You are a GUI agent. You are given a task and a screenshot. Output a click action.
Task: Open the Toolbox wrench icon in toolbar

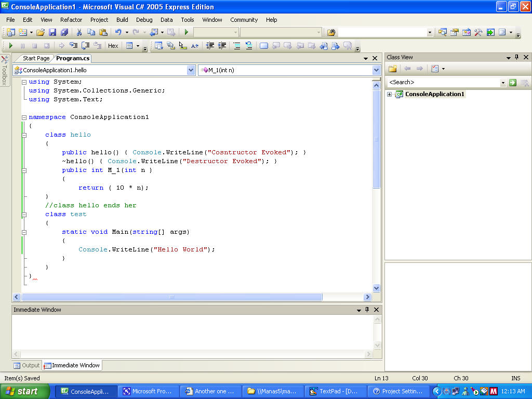tap(478, 32)
